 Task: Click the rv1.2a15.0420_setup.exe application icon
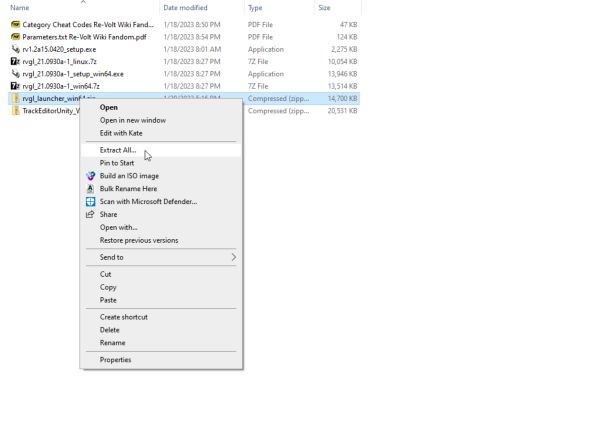tap(15, 49)
